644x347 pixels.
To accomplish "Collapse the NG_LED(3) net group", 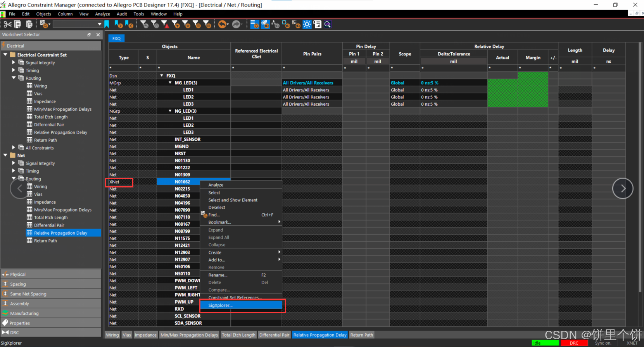I will [170, 111].
